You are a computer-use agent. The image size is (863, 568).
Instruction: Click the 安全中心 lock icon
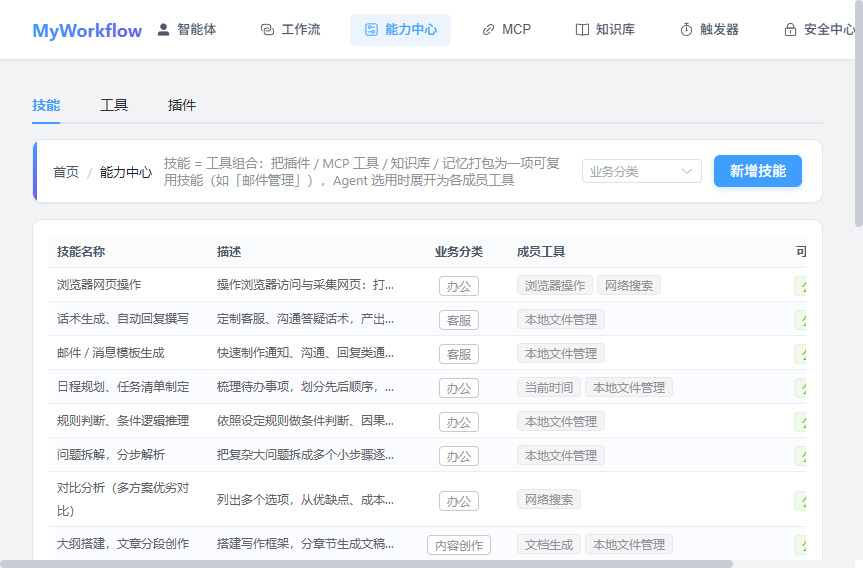pyautogui.click(x=790, y=30)
